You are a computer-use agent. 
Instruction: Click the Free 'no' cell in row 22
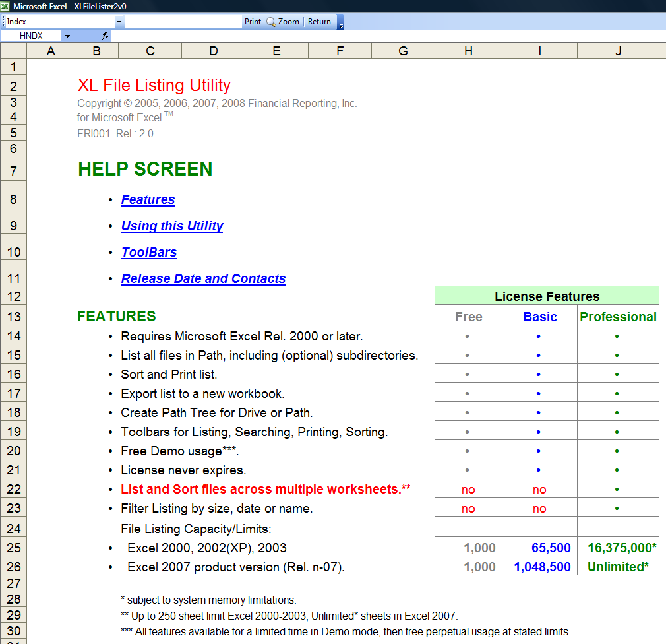pos(468,490)
